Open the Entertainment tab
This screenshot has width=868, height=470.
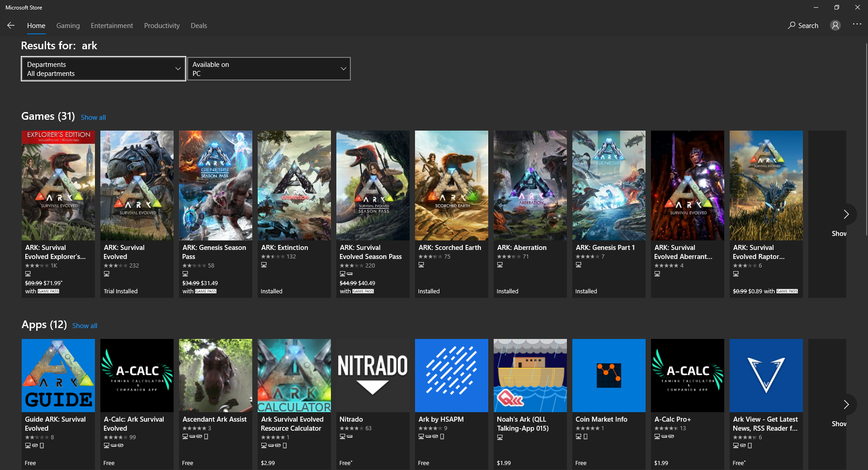pos(112,26)
